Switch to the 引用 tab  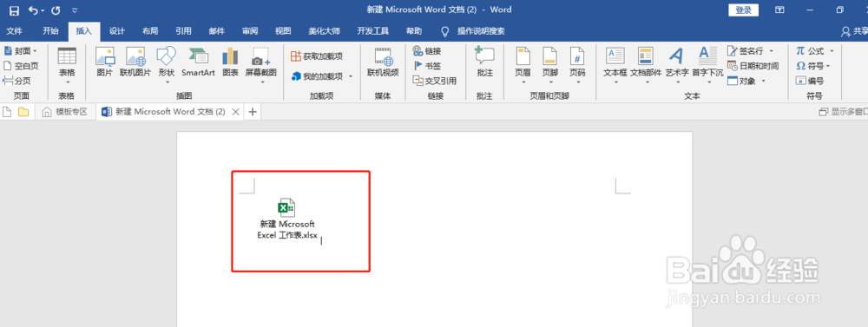pos(183,31)
